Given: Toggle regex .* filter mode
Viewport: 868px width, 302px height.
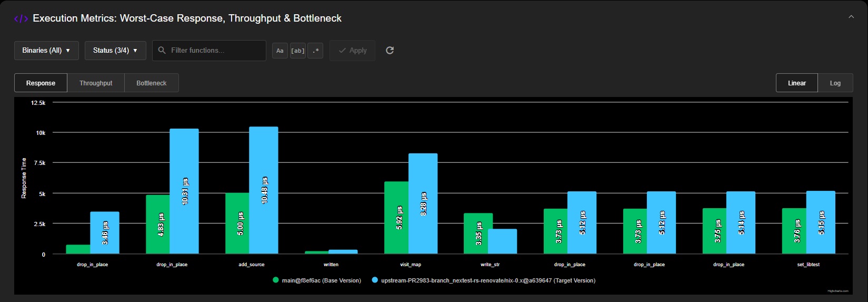Looking at the screenshot, I should 315,51.
